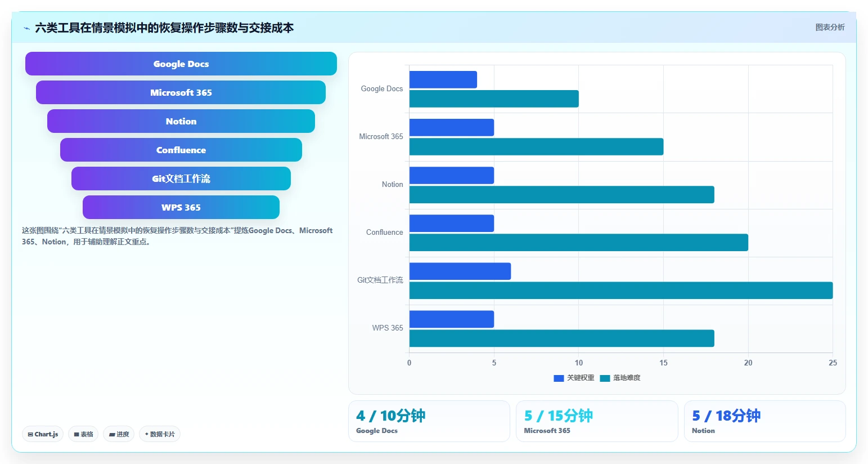The height and width of the screenshot is (464, 868).
Task: Toggle the 落地难度 teal legend swatch
Action: click(x=605, y=378)
